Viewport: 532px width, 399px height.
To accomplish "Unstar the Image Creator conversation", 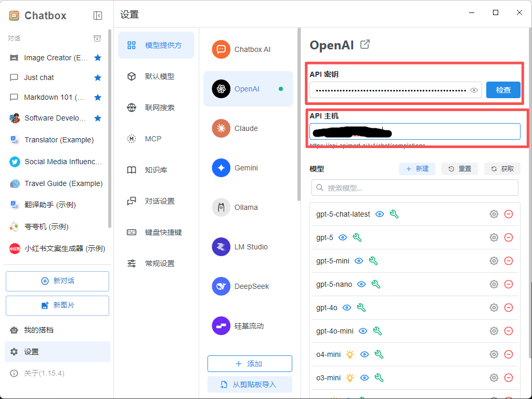I will point(98,58).
